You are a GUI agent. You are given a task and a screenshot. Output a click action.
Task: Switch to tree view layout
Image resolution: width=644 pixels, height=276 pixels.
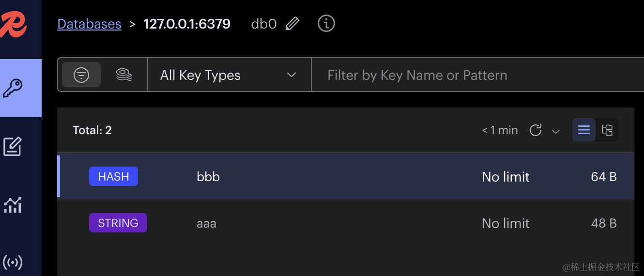pos(607,130)
